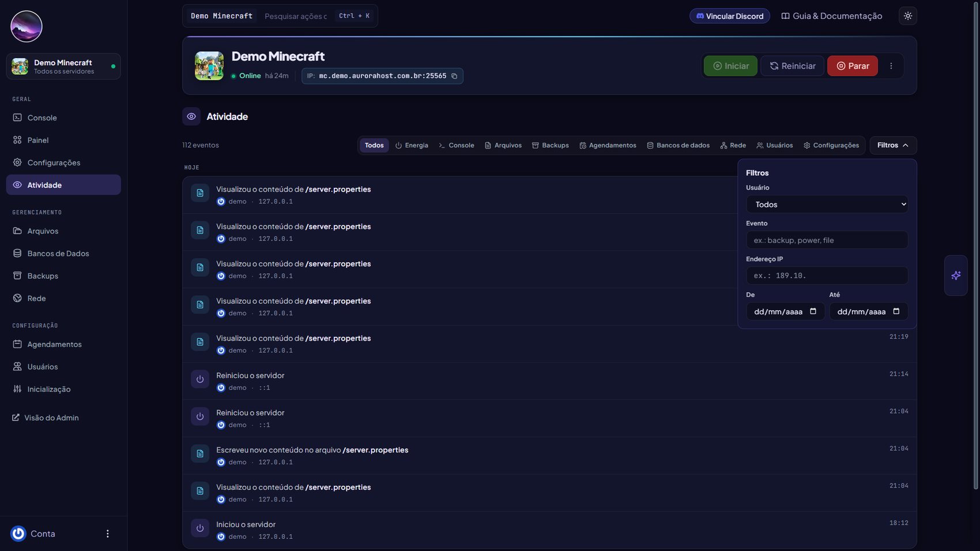
Task: Open the sparkle AI assistant panel
Action: click(x=956, y=275)
